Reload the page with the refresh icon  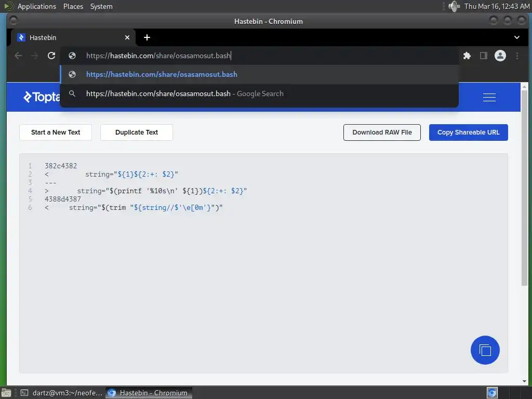tap(51, 56)
